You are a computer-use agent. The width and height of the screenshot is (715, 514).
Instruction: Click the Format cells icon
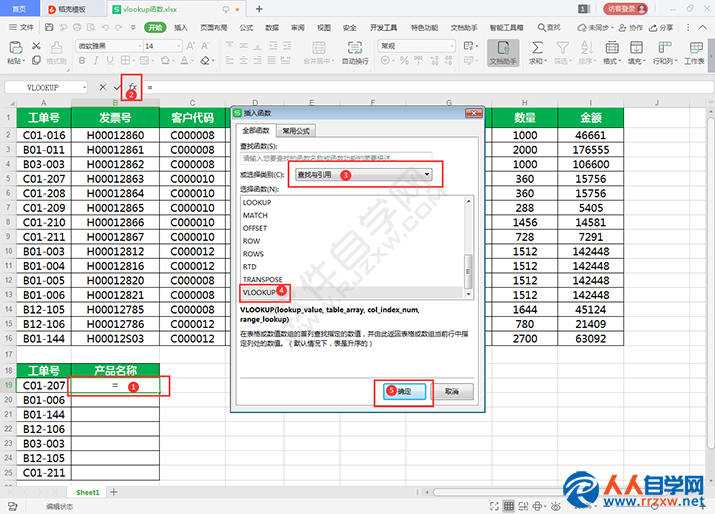point(612,48)
